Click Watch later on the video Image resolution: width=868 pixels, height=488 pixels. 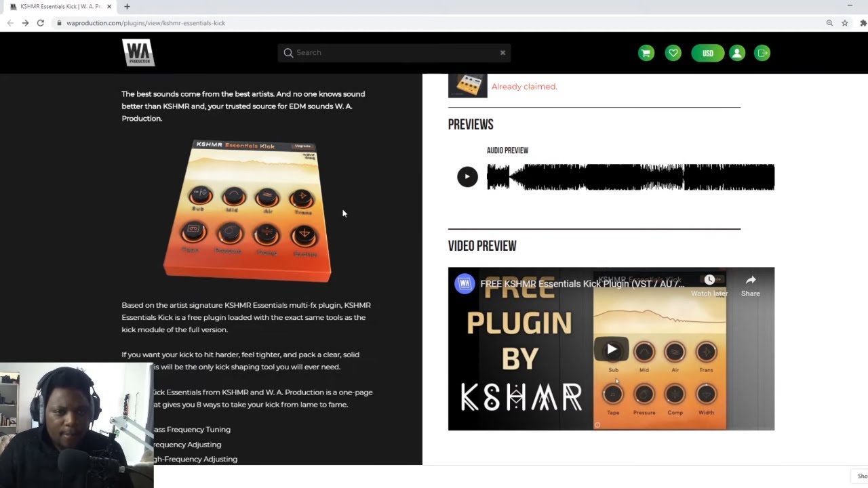pyautogui.click(x=709, y=285)
